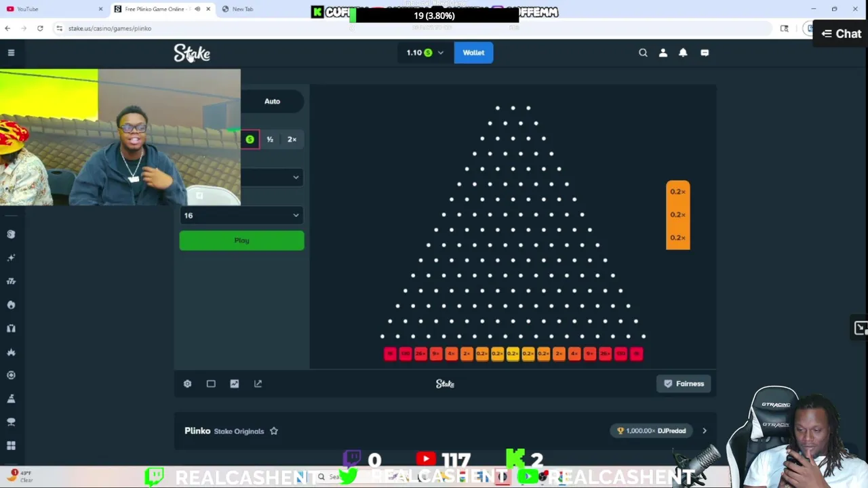Open the crown sidebar icon

coord(11,352)
